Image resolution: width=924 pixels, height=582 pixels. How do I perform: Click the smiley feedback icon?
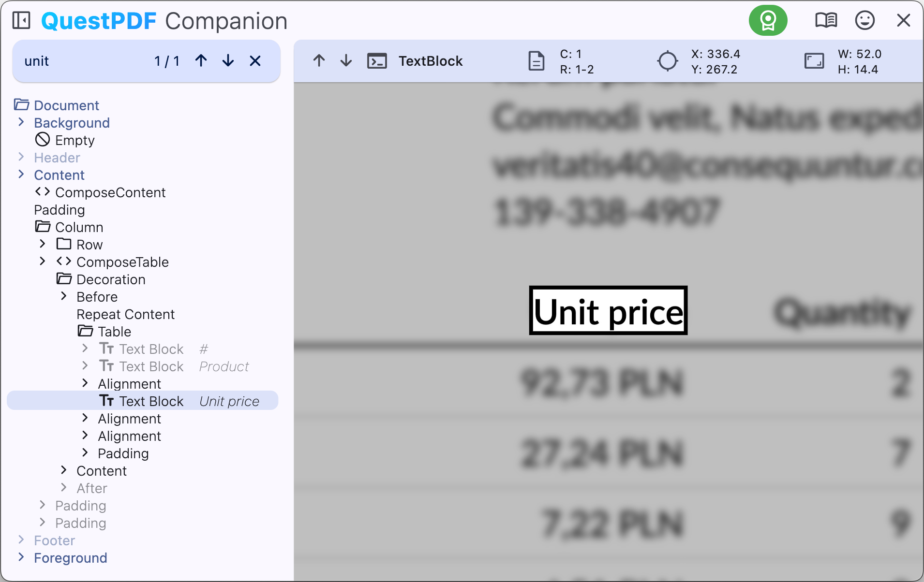pos(864,20)
